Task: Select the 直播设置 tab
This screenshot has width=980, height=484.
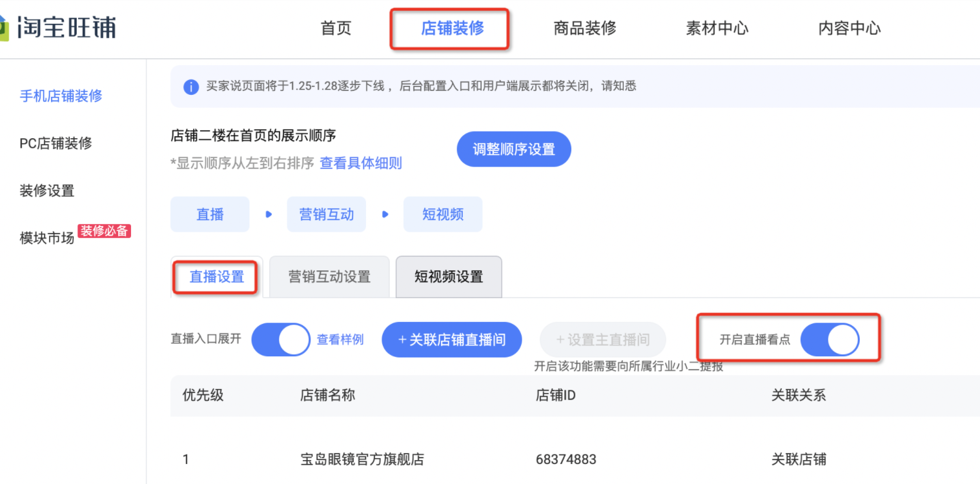Action: [217, 277]
